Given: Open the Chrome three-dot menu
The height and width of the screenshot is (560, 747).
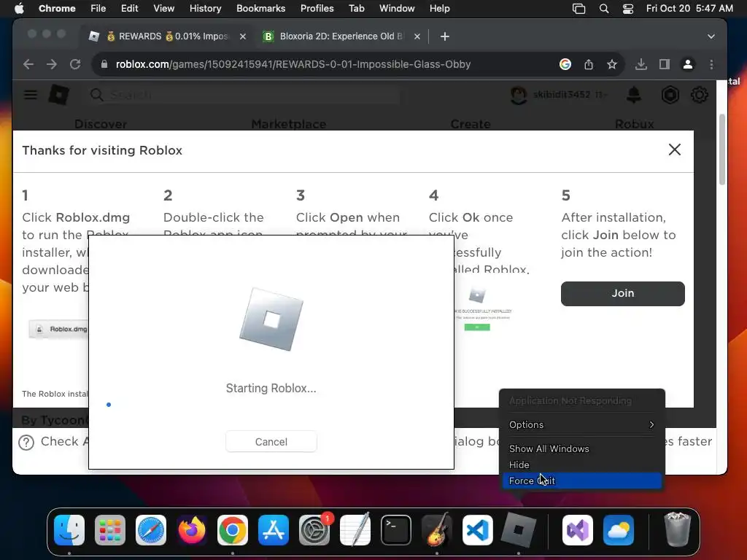Looking at the screenshot, I should [712, 64].
